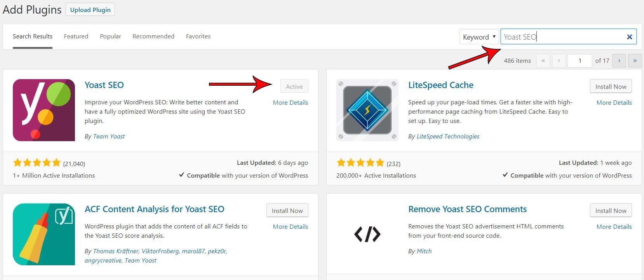The image size is (644, 280).
Task: Click the ACF Content Analysis plugin logo
Action: click(x=44, y=234)
